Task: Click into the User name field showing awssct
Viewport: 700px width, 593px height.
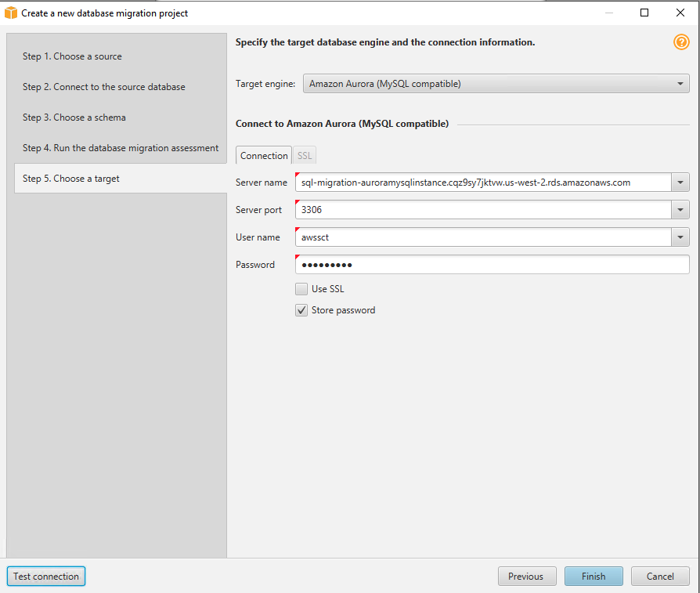Action: (x=483, y=237)
